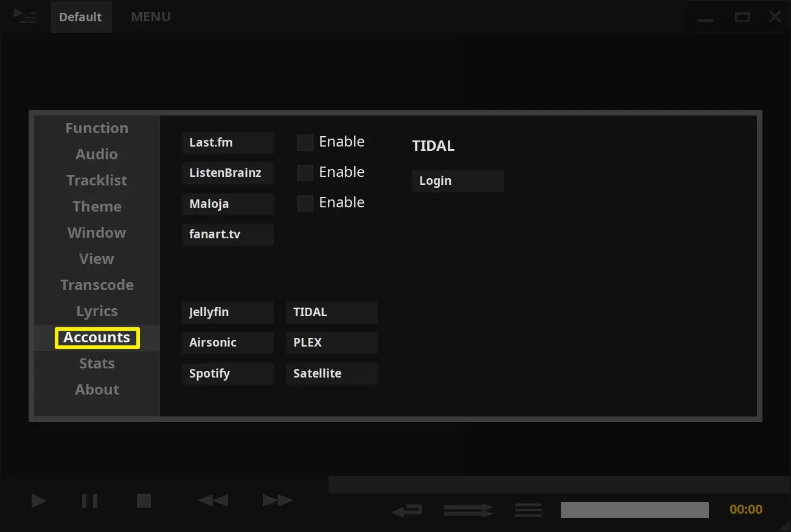
Task: Choose the Maloja account button
Action: [228, 204]
